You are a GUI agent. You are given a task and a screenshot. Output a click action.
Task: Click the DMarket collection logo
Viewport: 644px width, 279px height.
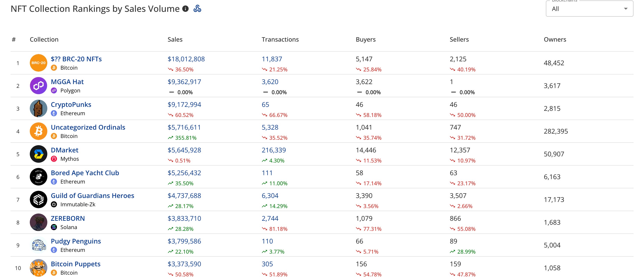[39, 154]
